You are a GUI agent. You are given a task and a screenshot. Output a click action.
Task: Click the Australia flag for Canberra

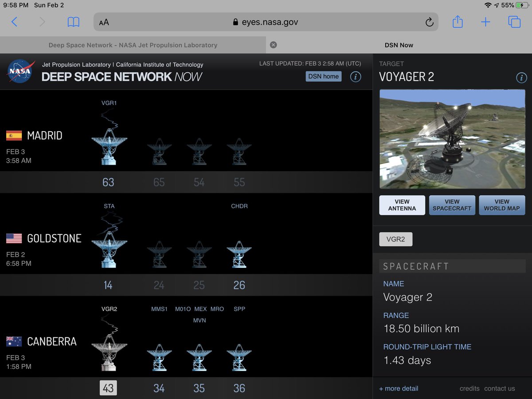14,341
